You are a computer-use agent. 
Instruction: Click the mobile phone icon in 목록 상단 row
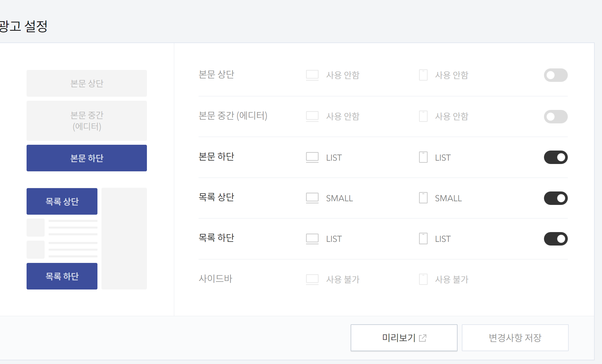click(x=423, y=198)
